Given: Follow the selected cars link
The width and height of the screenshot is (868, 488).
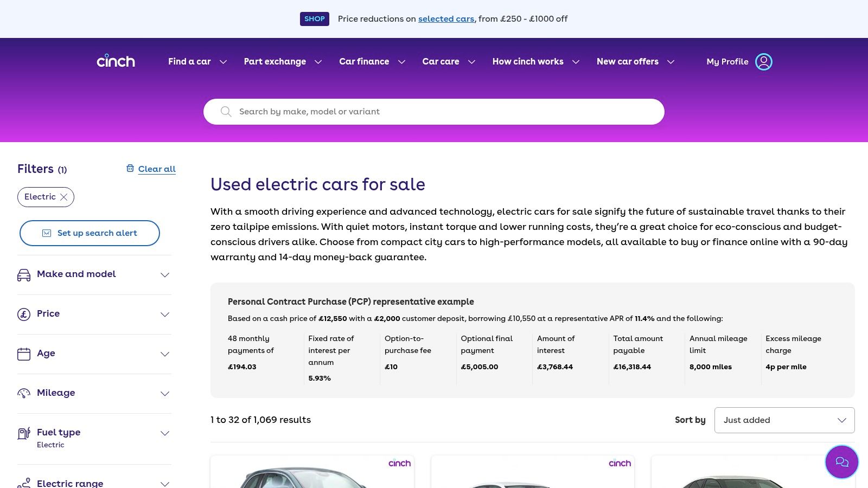Looking at the screenshot, I should click(x=446, y=19).
